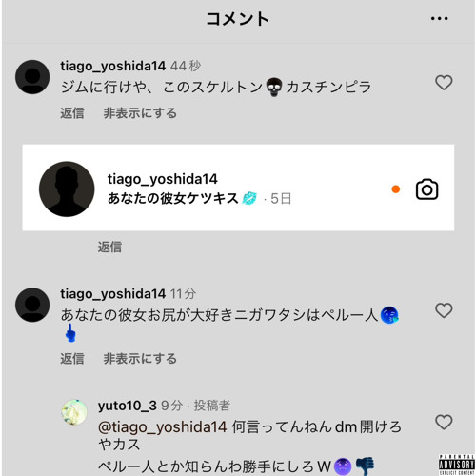Open tiago_yoshida14's avatar on the 44秒 comment
Image resolution: width=476 pixels, height=476 pixels.
pyautogui.click(x=32, y=77)
